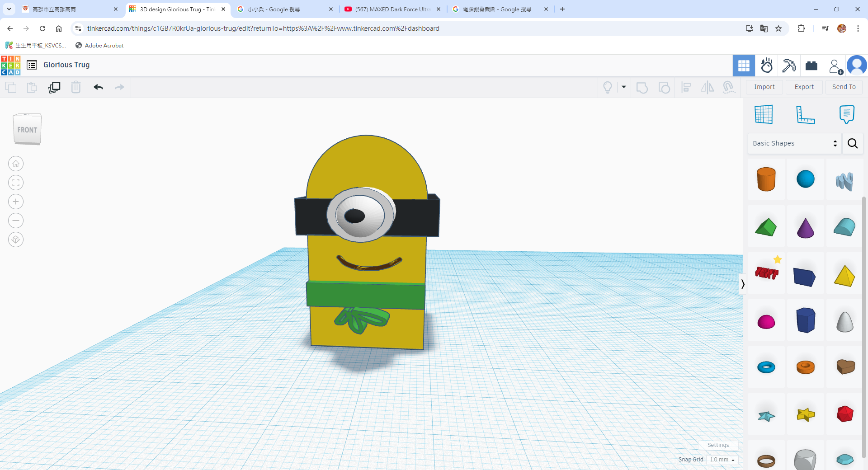Click the FRONT view cube face
The height and width of the screenshot is (470, 868).
click(27, 130)
